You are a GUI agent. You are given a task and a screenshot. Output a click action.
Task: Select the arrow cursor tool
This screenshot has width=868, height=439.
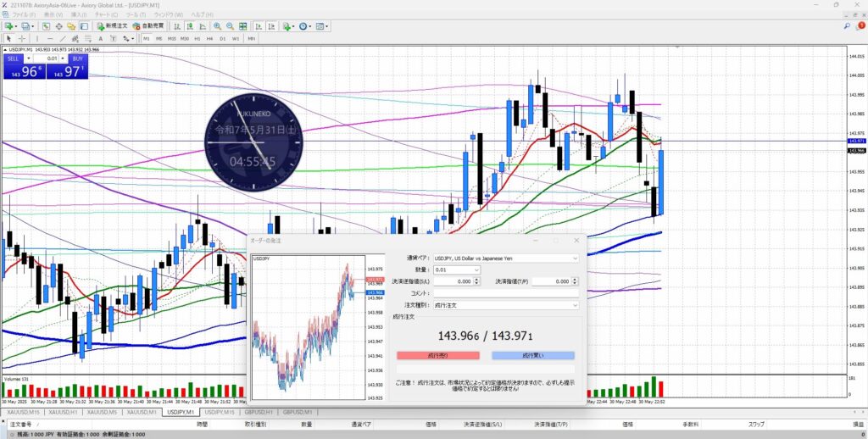[x=8, y=39]
